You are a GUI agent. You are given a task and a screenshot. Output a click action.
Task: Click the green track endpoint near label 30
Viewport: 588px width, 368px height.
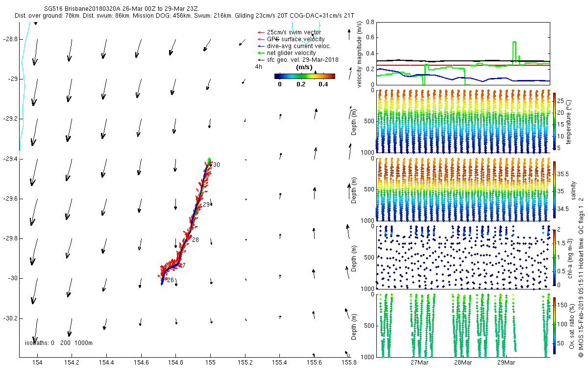[209, 159]
